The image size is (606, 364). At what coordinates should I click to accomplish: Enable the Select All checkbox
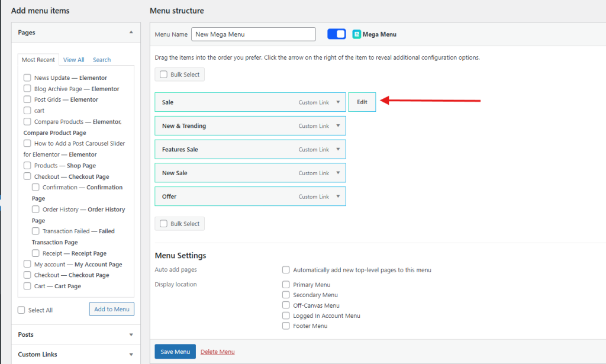[x=21, y=310]
